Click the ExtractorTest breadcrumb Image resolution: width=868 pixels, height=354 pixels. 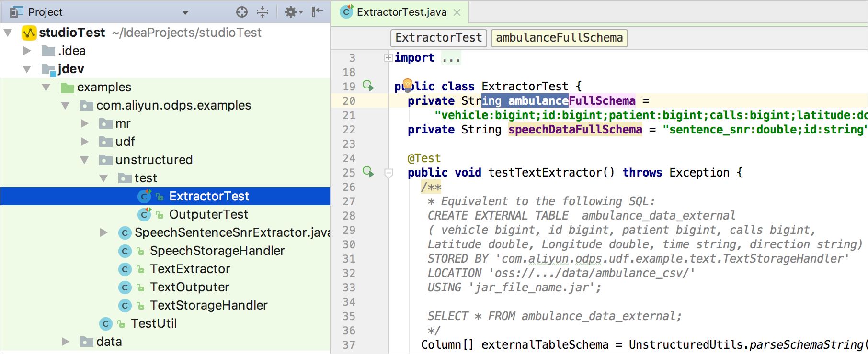tap(438, 38)
